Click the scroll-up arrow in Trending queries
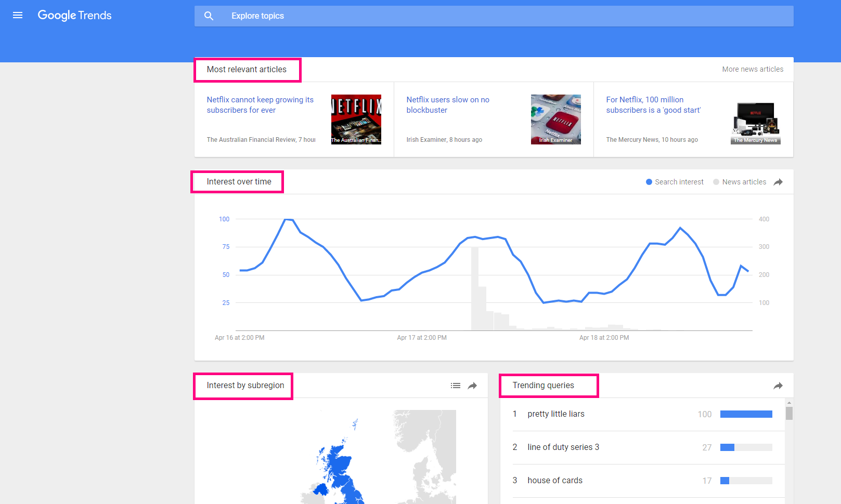 (x=789, y=403)
